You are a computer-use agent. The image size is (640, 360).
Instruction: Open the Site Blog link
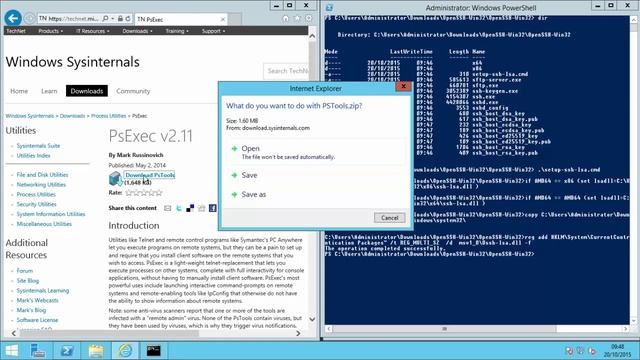pos(28,280)
